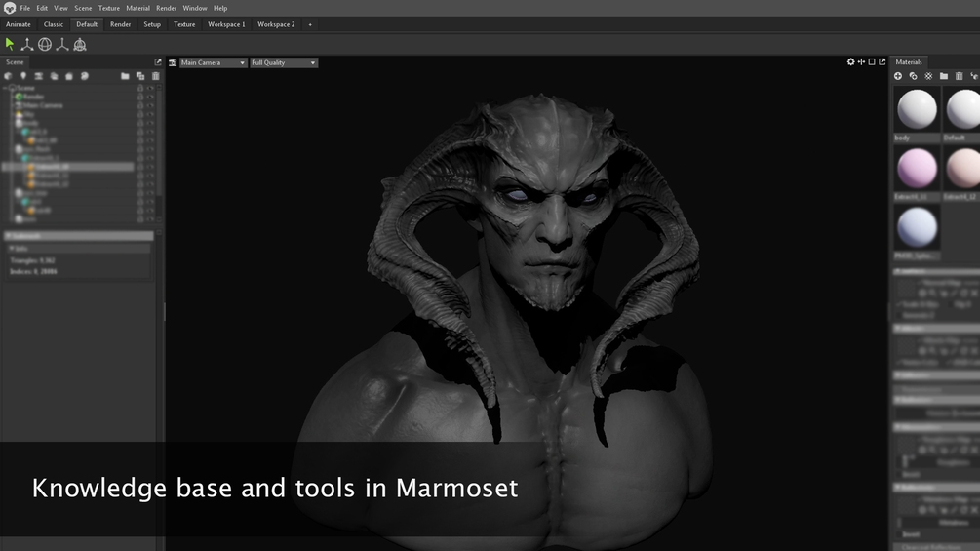This screenshot has width=980, height=551.
Task: Click the split viewport icon
Action: tap(861, 61)
